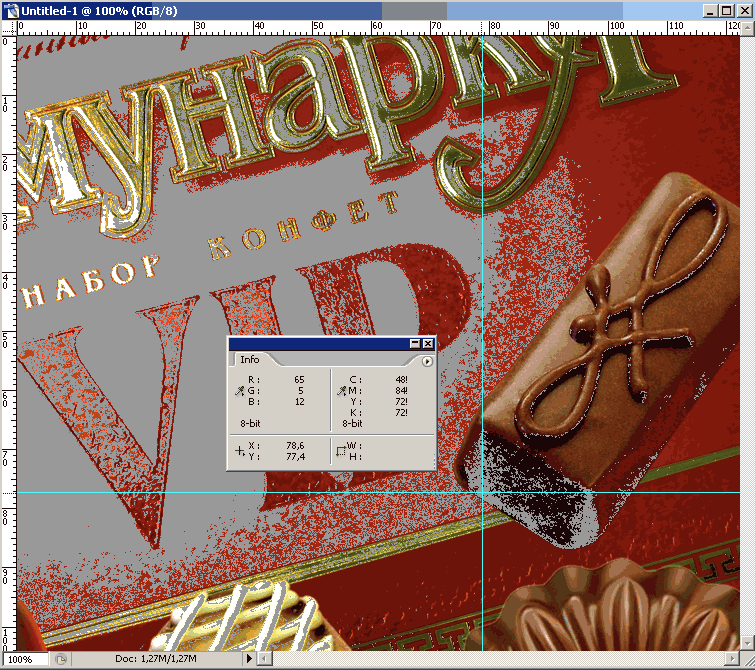Click the K value 72! in Info panel

(x=401, y=413)
